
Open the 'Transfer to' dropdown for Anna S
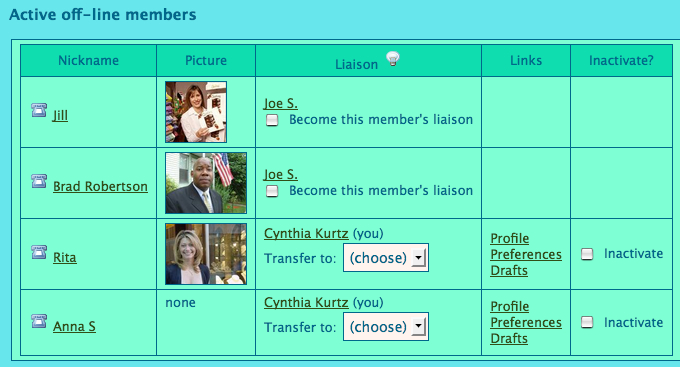tap(386, 326)
